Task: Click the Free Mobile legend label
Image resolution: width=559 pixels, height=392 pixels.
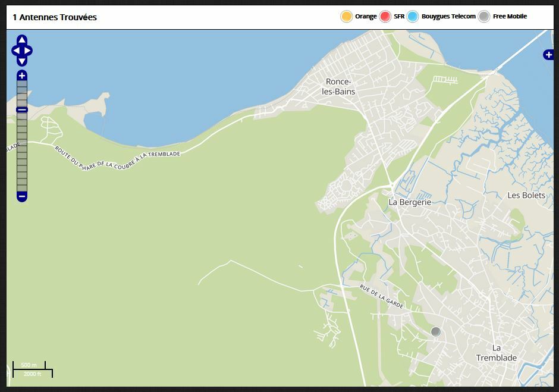Action: click(510, 17)
